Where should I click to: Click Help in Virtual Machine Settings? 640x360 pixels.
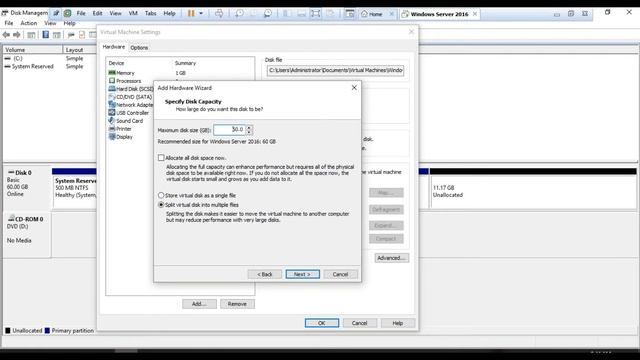tap(398, 323)
